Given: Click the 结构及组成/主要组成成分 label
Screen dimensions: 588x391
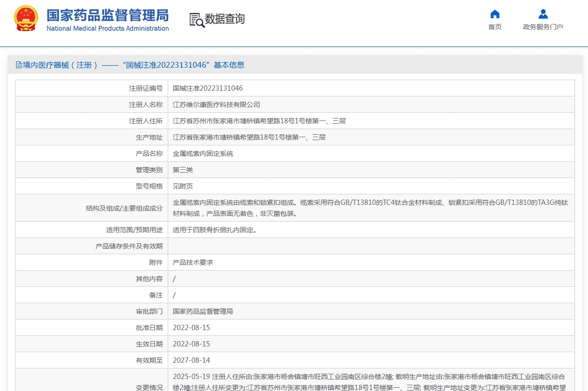Looking at the screenshot, I should (x=124, y=208).
